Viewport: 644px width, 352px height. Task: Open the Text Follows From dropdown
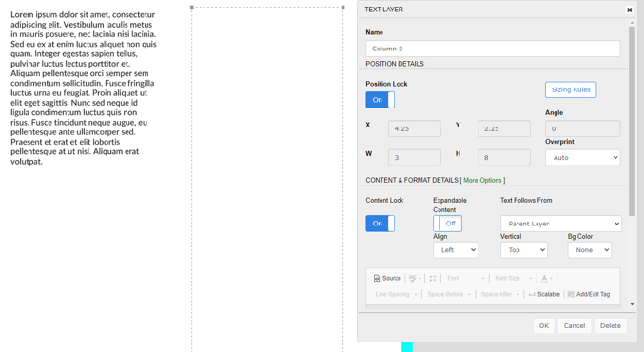pyautogui.click(x=560, y=224)
